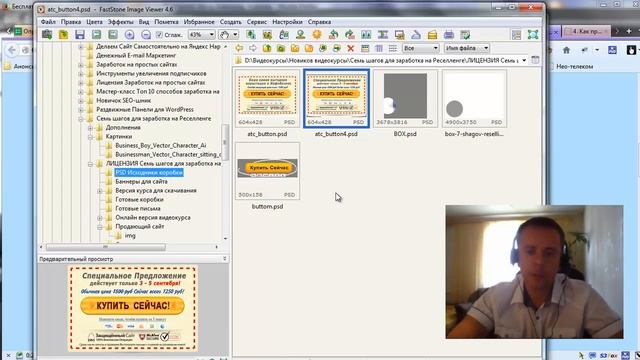The image size is (640, 360).
Task: Expand the Версия курса для скачивания folder
Action: pos(100,191)
